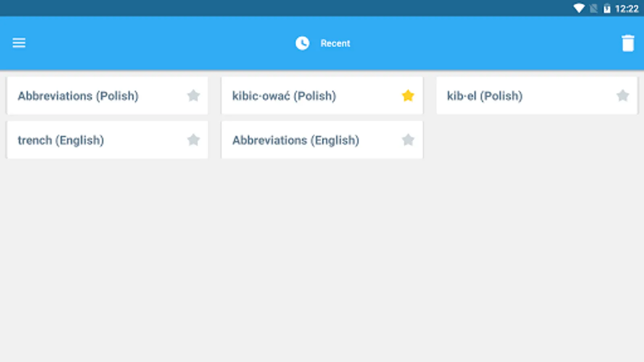The image size is (644, 362).
Task: Open the kibic·ować (Polish) word entry
Action: tap(284, 96)
